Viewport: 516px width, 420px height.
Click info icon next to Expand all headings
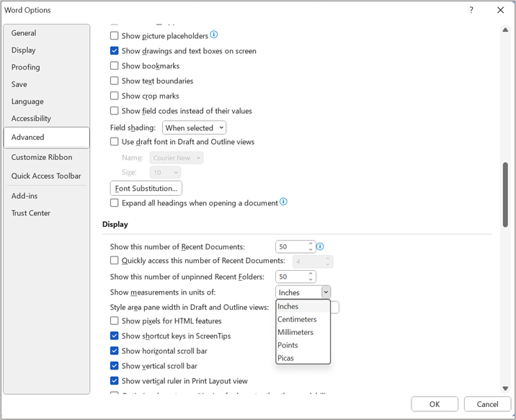(283, 202)
